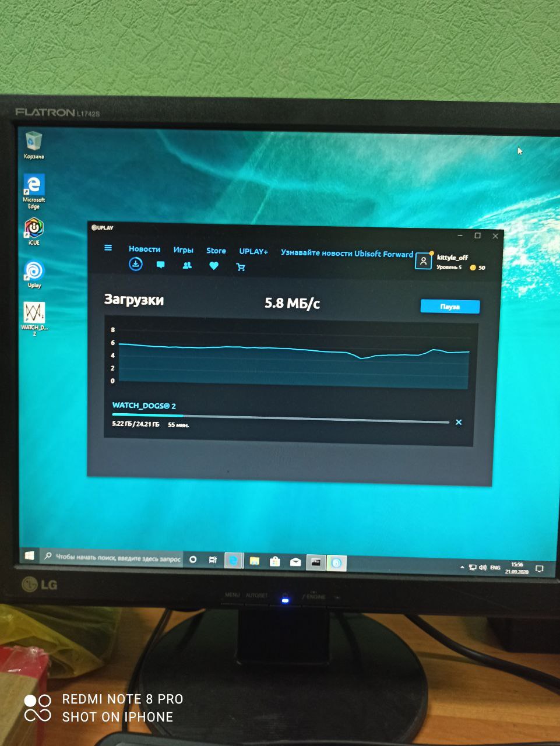
Task: Open Microsoft Store from the taskbar
Action: [x=275, y=562]
